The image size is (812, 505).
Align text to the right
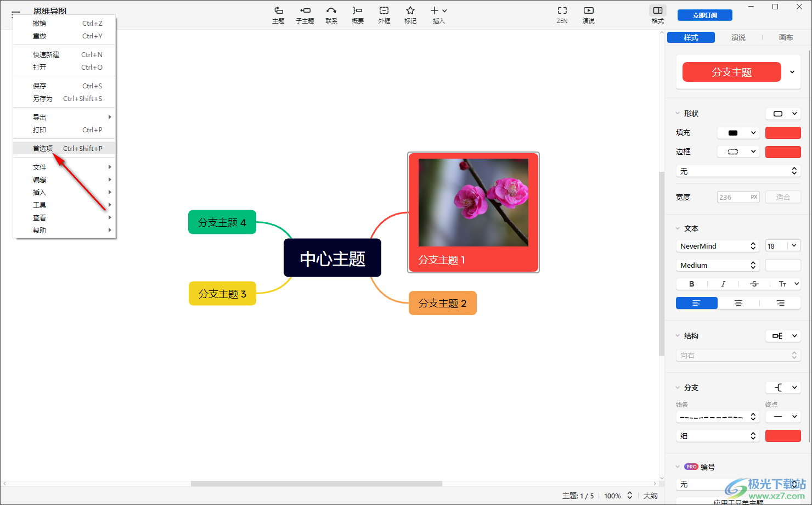(x=780, y=303)
